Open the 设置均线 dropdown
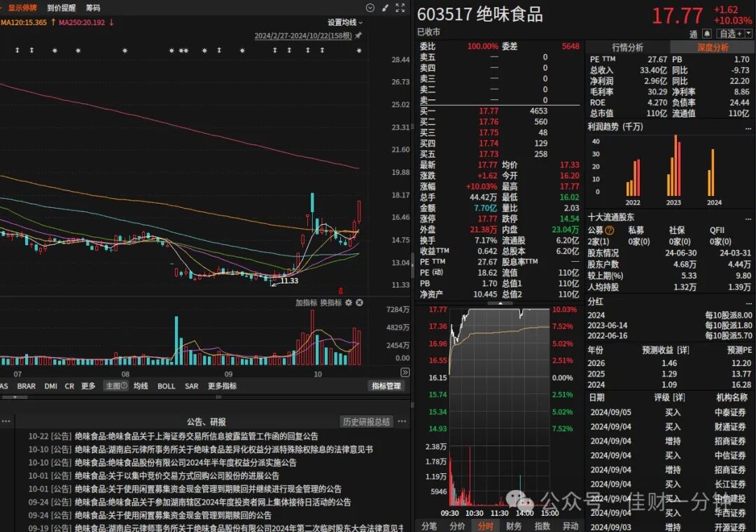The image size is (756, 532). [x=344, y=22]
